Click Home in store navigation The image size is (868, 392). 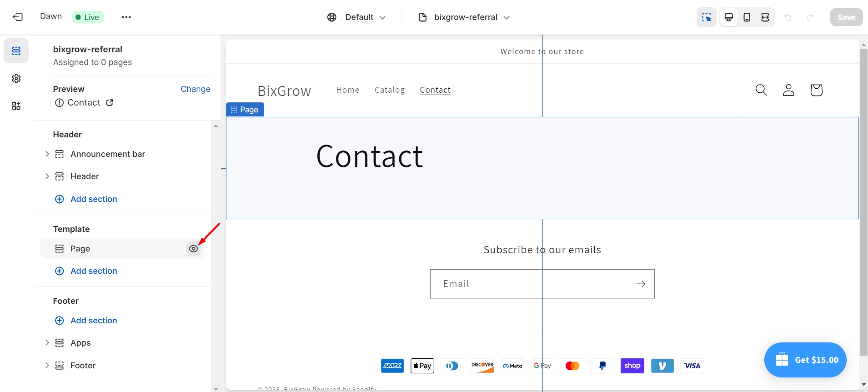[x=348, y=90]
